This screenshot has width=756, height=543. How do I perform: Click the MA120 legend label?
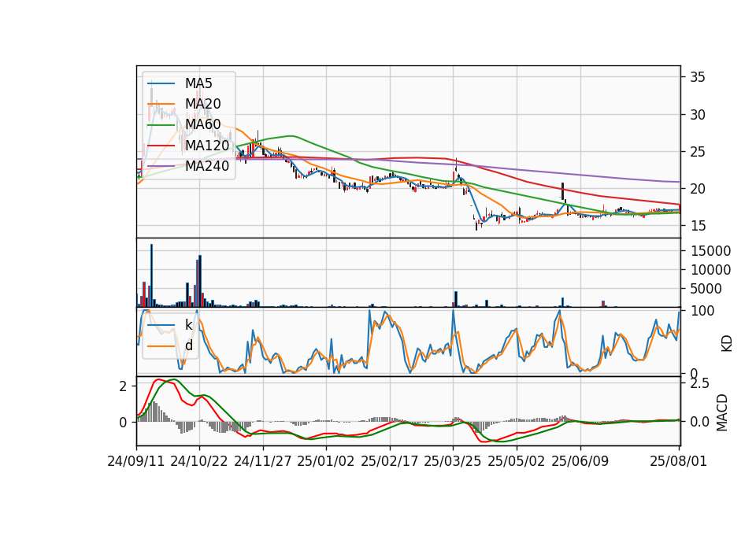pos(207,145)
